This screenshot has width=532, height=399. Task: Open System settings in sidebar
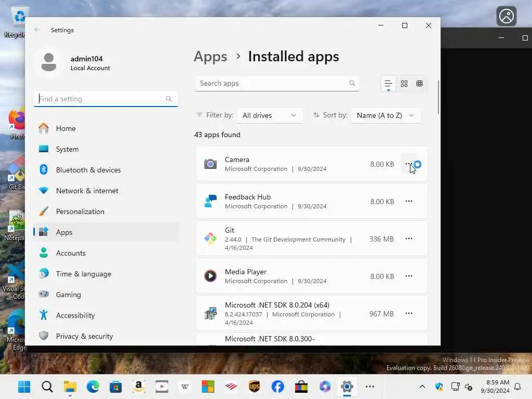pyautogui.click(x=105, y=149)
